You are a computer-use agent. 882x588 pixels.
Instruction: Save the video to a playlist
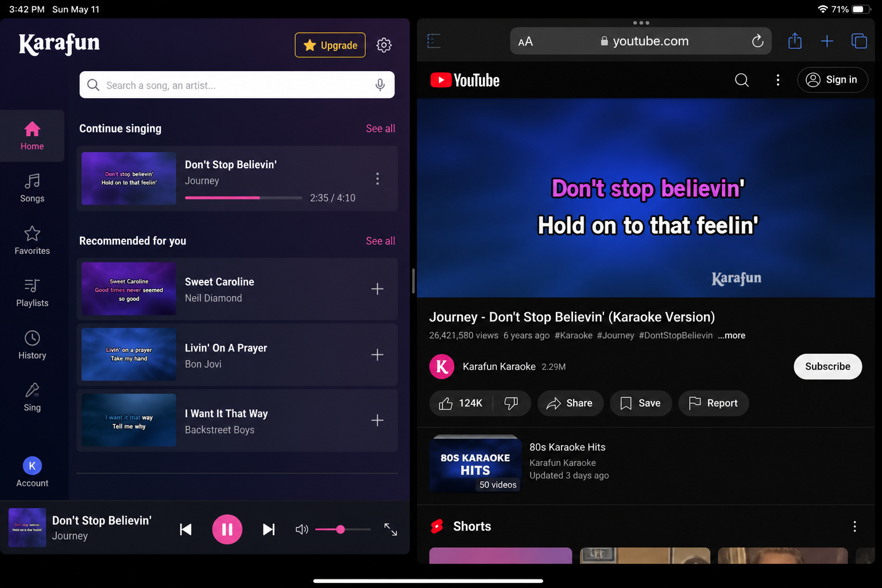tap(641, 403)
